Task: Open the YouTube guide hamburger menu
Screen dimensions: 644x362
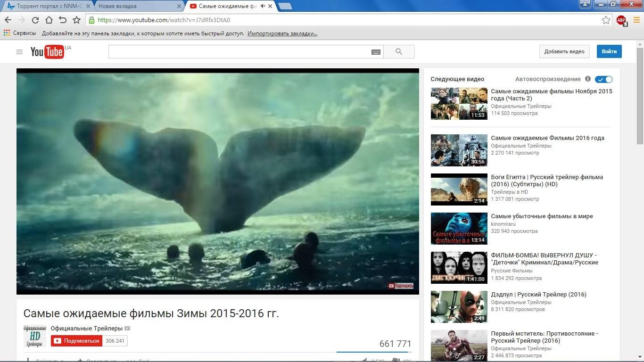Action: click(x=19, y=52)
